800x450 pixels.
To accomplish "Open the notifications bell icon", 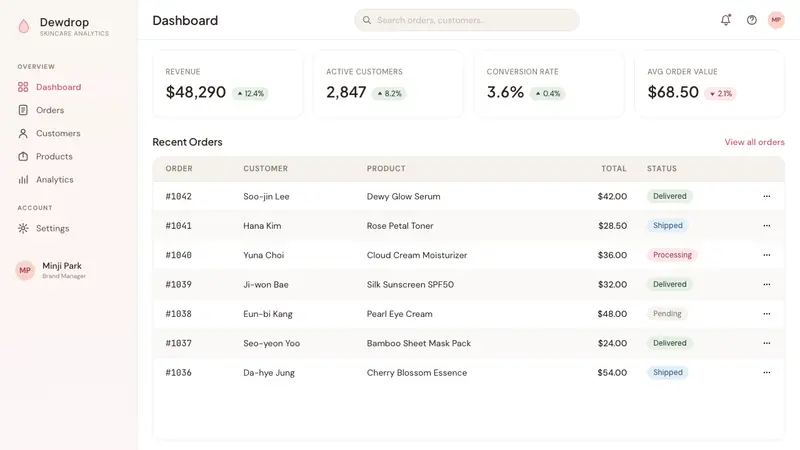I will (x=726, y=20).
